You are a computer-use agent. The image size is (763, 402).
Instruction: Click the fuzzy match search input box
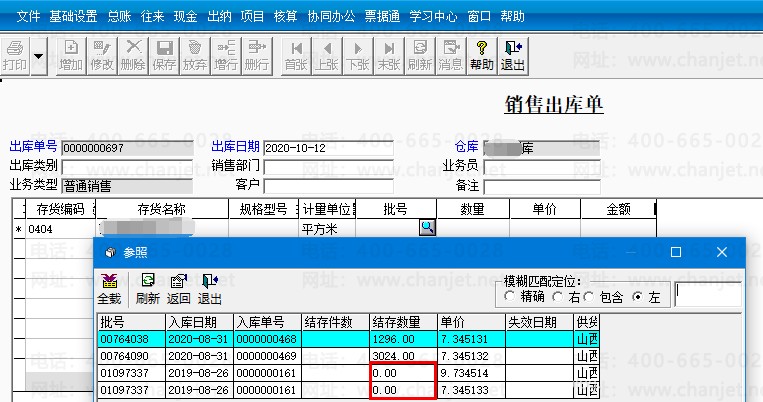(708, 294)
